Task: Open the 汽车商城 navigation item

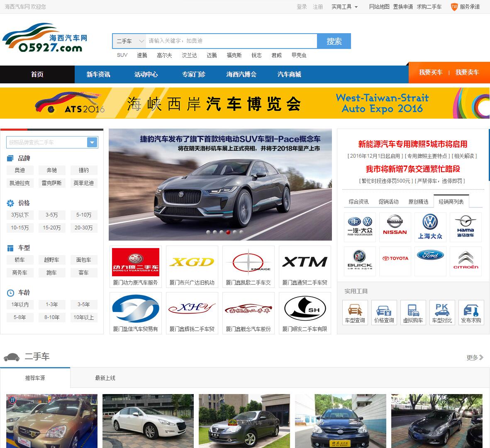Action: (289, 74)
